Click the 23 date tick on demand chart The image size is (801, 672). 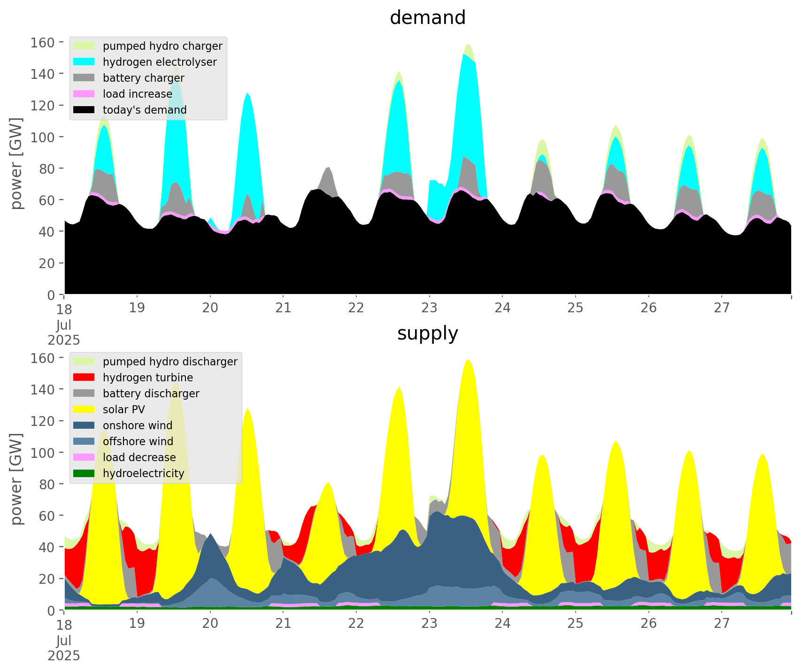tap(429, 308)
